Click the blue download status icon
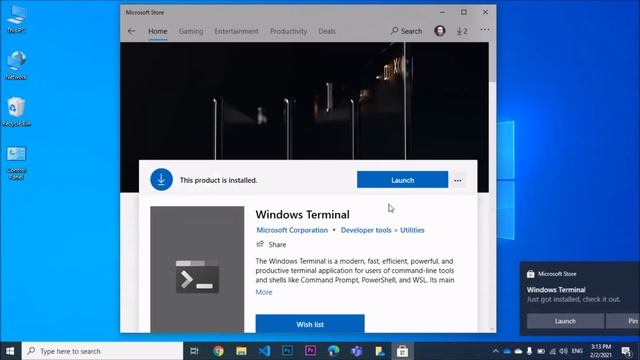The height and width of the screenshot is (360, 640). [x=161, y=180]
